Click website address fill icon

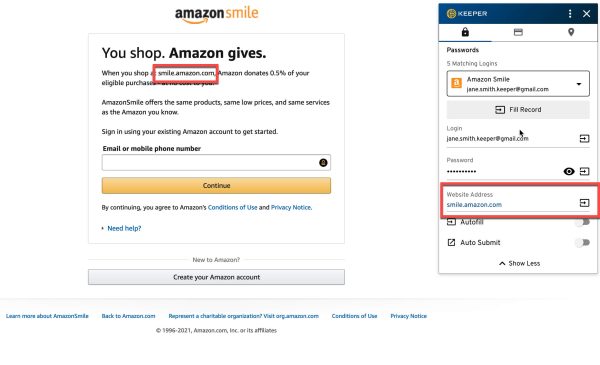pyautogui.click(x=584, y=203)
